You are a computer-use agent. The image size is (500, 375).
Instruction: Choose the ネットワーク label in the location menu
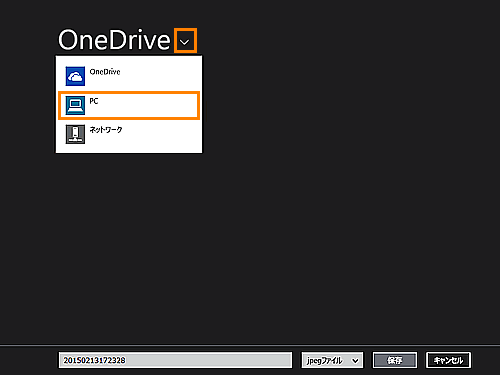[x=106, y=130]
